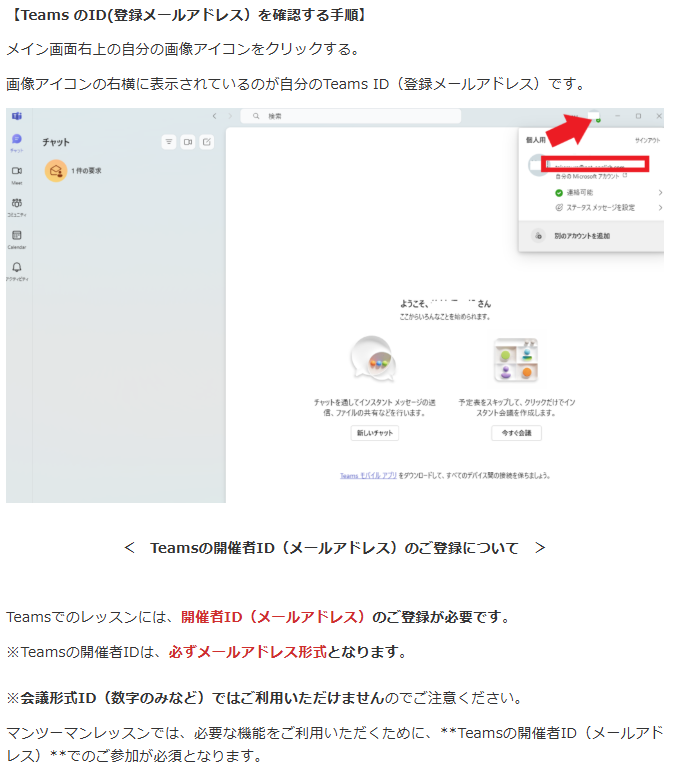Click the profile picture icon at top right

(x=594, y=116)
